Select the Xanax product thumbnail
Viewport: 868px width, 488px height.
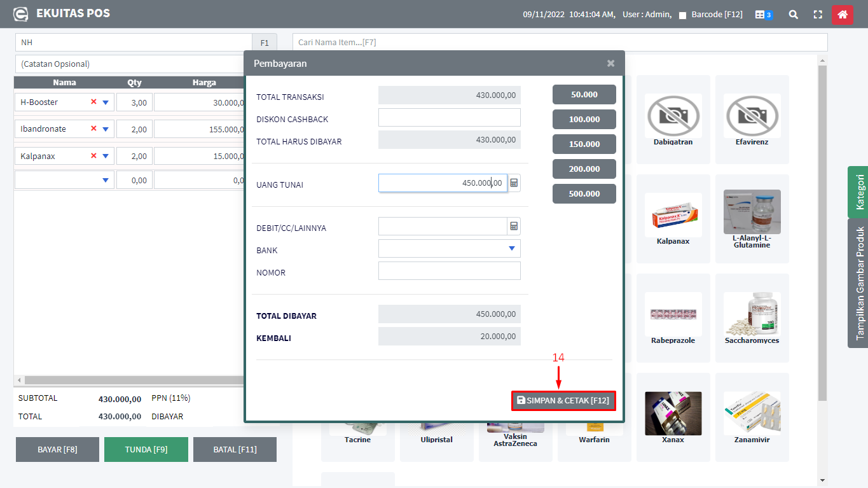pyautogui.click(x=673, y=413)
